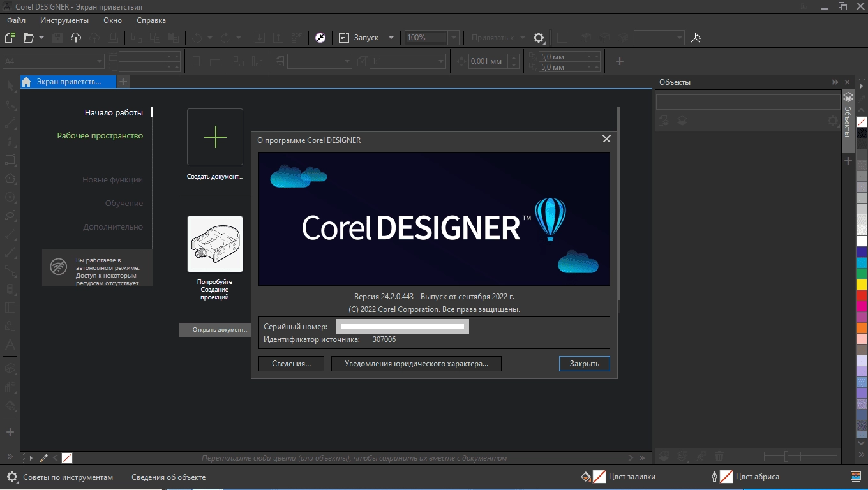Image resolution: width=868 pixels, height=490 pixels.
Task: Open the Справка menu
Action: (151, 20)
